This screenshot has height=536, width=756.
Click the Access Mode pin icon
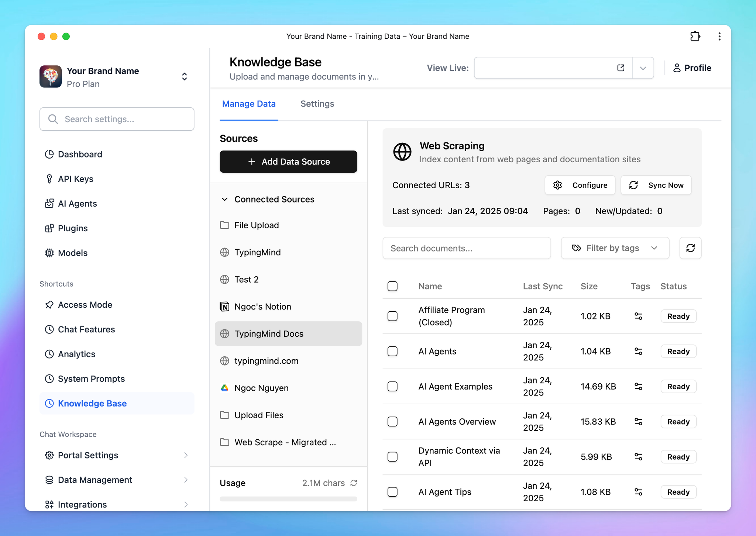click(49, 305)
